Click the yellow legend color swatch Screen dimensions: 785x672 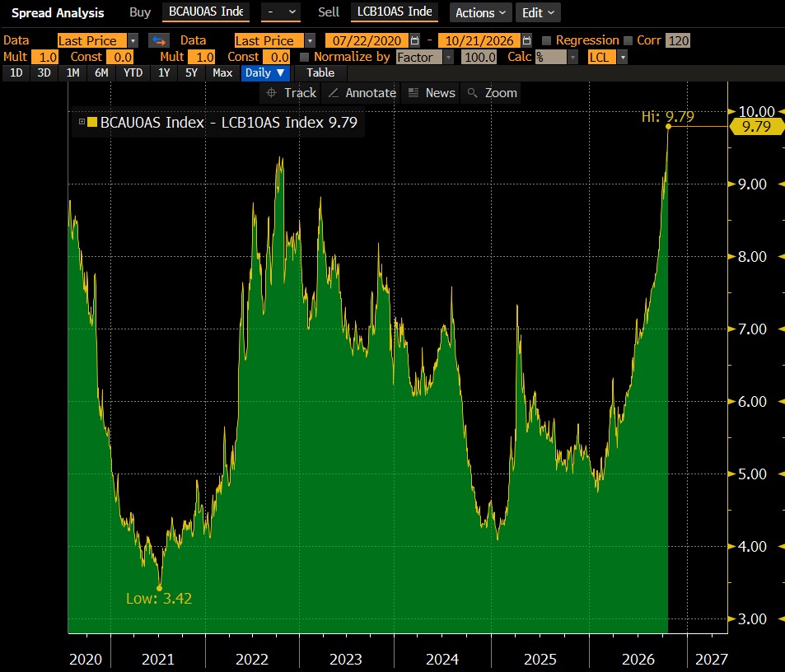pyautogui.click(x=92, y=122)
